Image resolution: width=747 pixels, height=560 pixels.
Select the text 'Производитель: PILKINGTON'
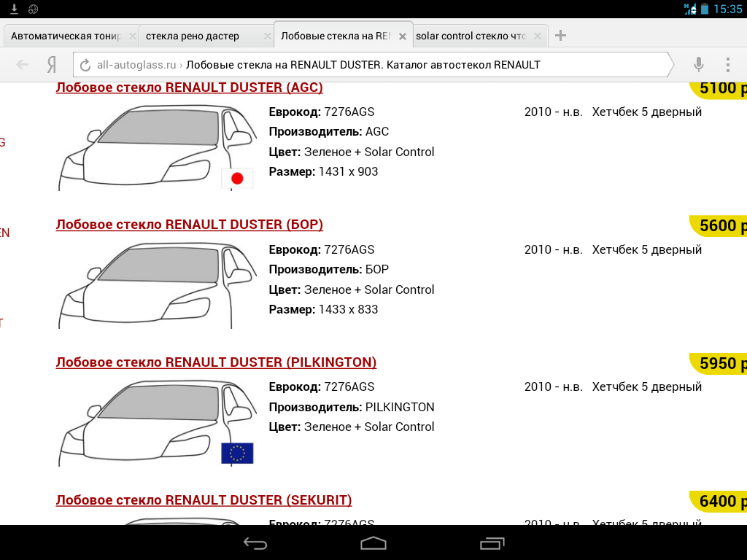352,407
